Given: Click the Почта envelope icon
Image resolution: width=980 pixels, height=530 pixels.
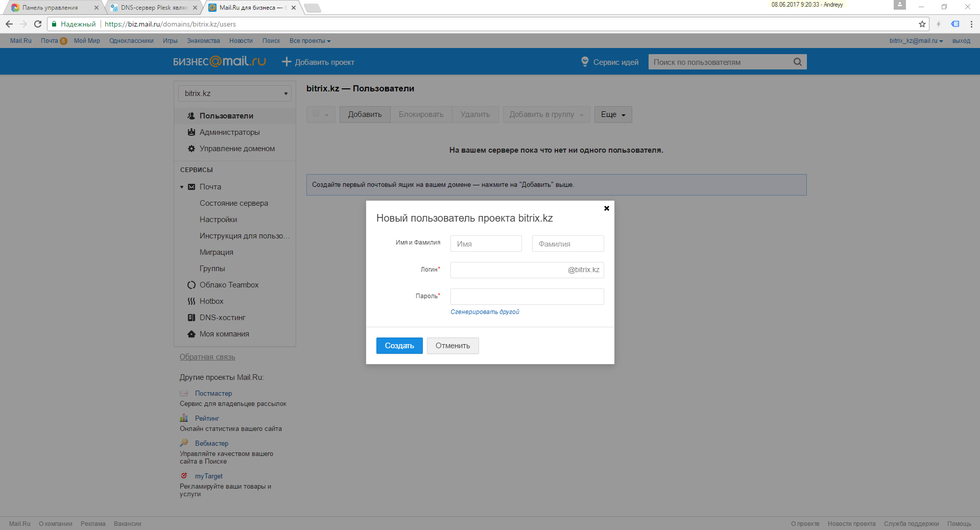Looking at the screenshot, I should point(191,187).
